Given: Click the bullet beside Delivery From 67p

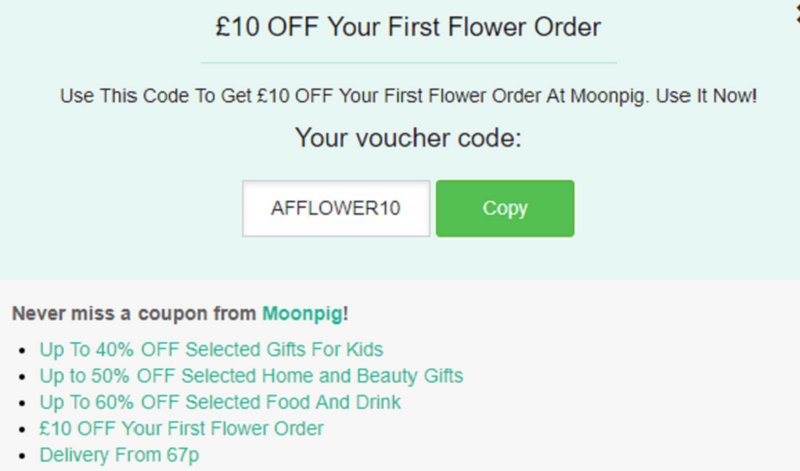Looking at the screenshot, I should tap(24, 456).
